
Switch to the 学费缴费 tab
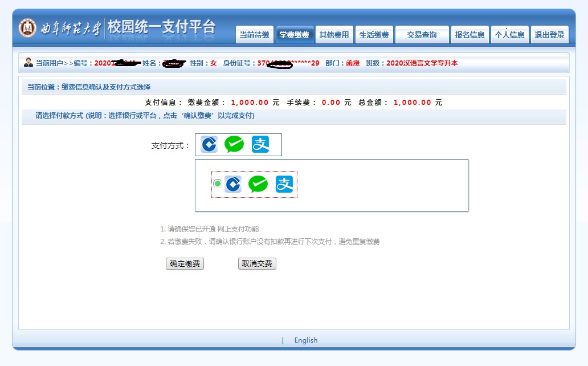(295, 35)
